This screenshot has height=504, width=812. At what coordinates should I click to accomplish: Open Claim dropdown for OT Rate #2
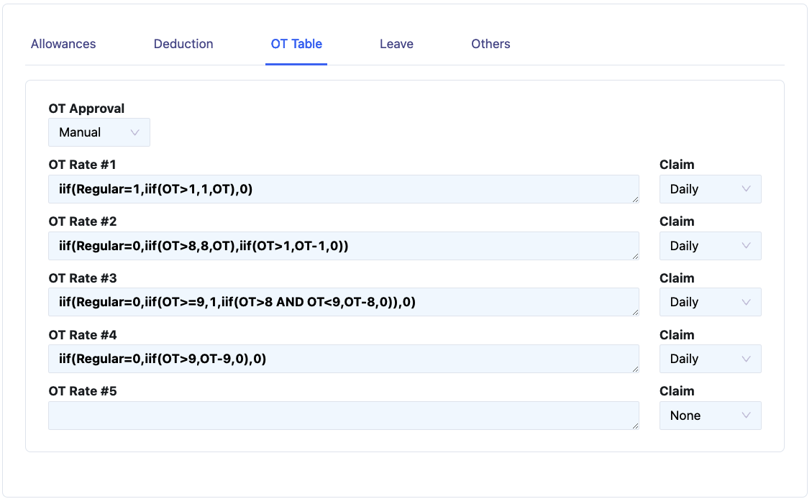tap(710, 246)
